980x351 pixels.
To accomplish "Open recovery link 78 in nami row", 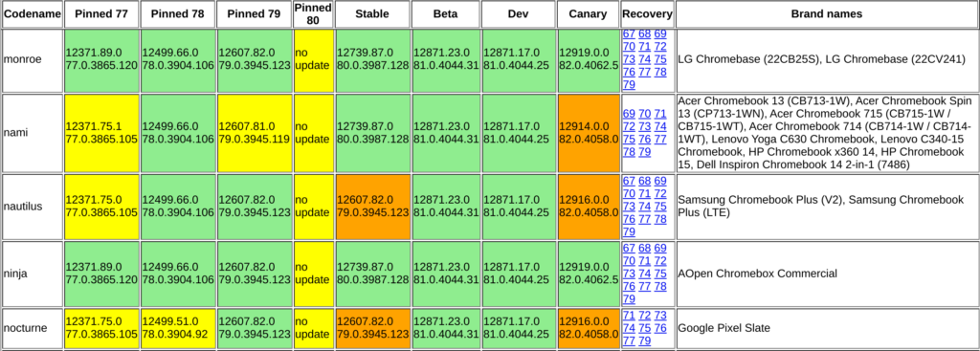I will click(629, 152).
